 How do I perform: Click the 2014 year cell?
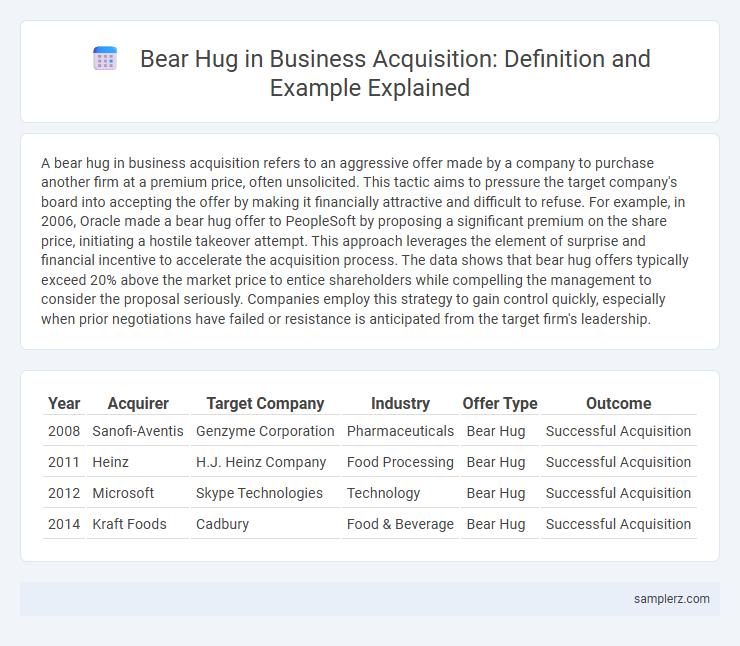click(x=64, y=524)
